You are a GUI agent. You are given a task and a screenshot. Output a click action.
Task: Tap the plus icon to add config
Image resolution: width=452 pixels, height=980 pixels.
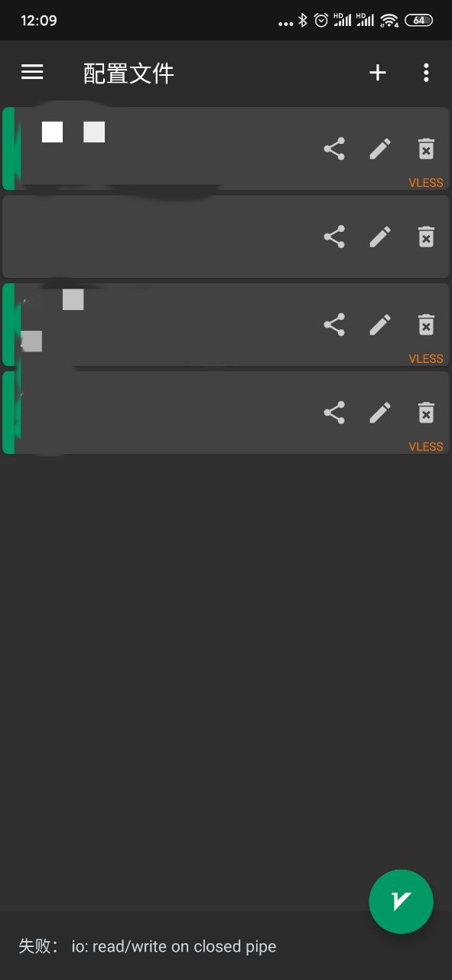[x=378, y=73]
